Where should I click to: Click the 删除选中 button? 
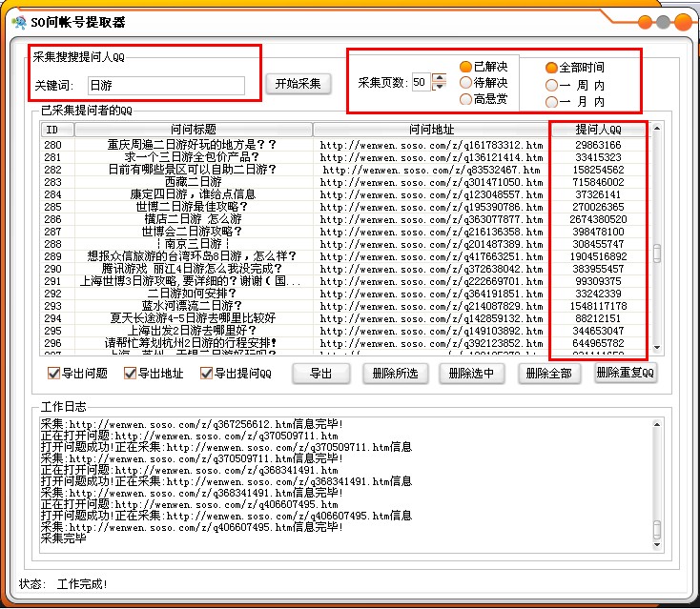pyautogui.click(x=471, y=374)
